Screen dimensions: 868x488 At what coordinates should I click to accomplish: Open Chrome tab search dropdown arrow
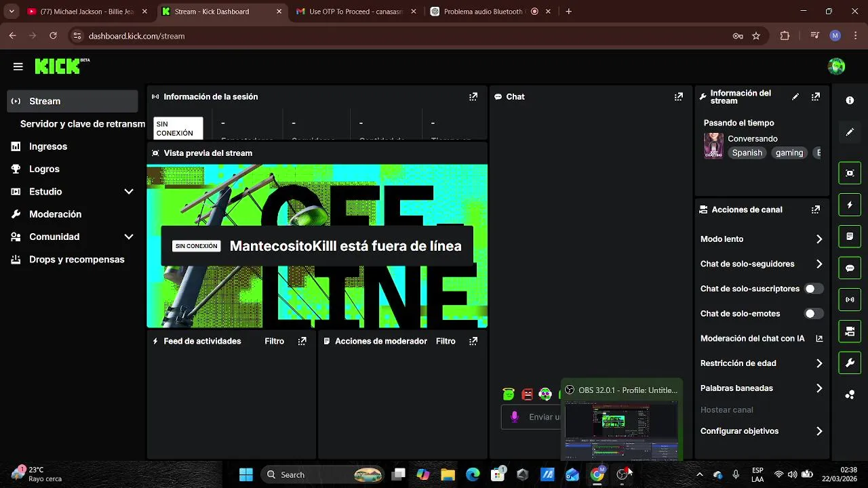(12, 12)
